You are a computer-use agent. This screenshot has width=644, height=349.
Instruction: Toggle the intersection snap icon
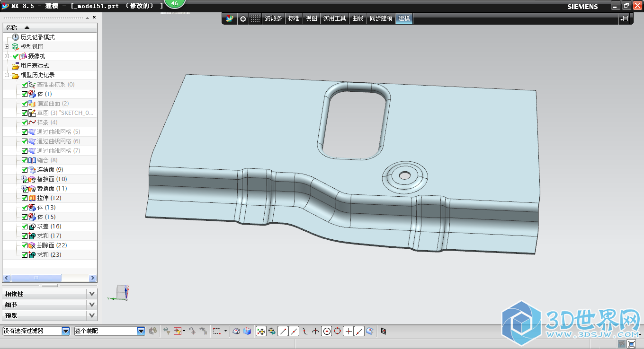click(315, 331)
